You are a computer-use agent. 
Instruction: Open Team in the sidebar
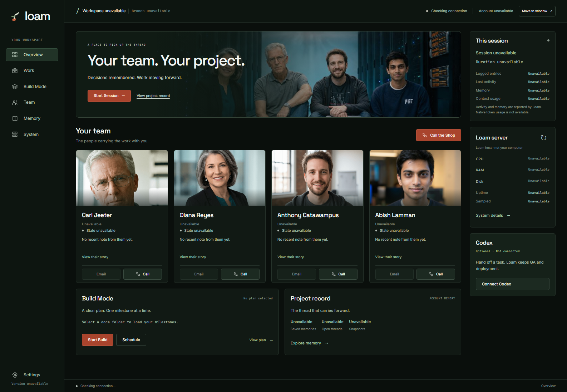[32, 102]
